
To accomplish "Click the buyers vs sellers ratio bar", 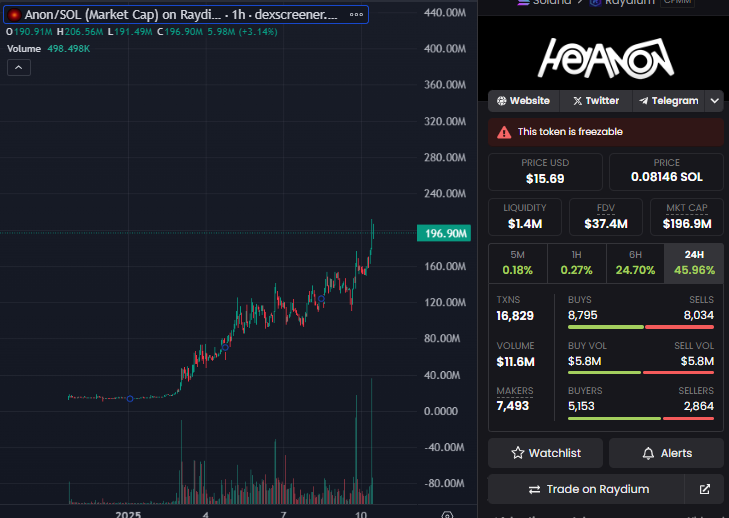I will point(641,418).
